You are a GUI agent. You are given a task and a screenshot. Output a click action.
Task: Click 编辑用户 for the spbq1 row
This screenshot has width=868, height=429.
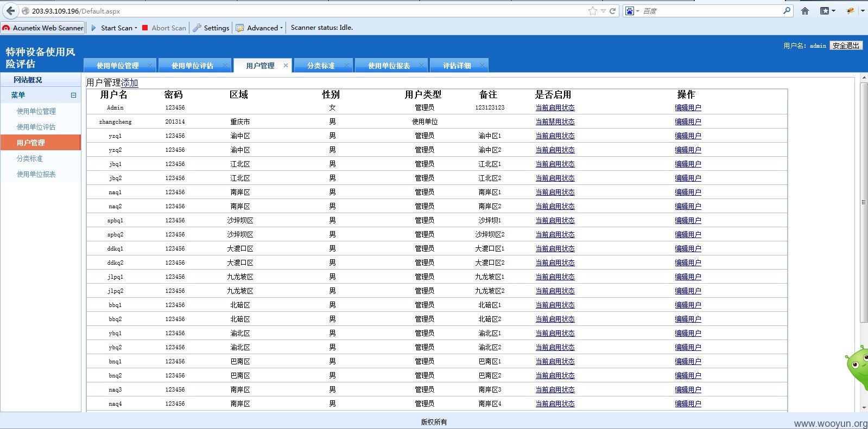[x=688, y=221]
